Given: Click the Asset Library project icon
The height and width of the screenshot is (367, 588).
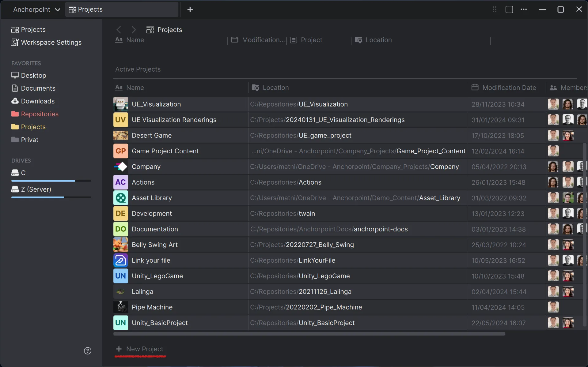Looking at the screenshot, I should 120,198.
